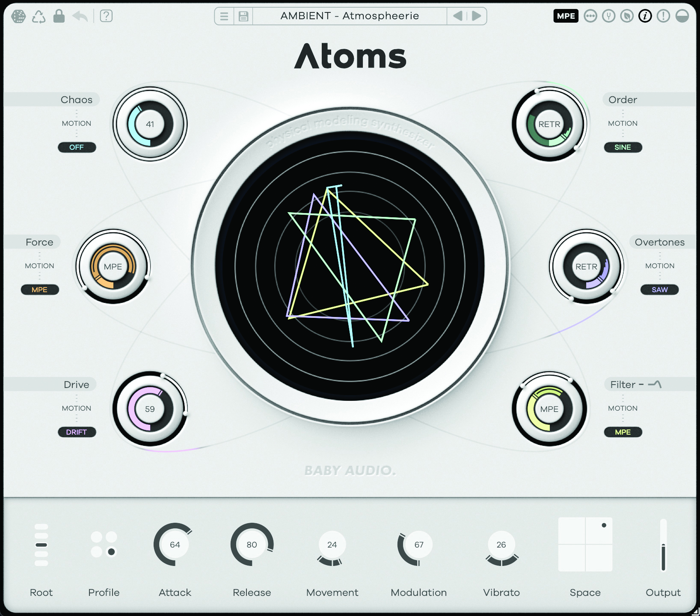The width and height of the screenshot is (700, 616).
Task: Click the Chaos knob showing 41
Action: 150,124
